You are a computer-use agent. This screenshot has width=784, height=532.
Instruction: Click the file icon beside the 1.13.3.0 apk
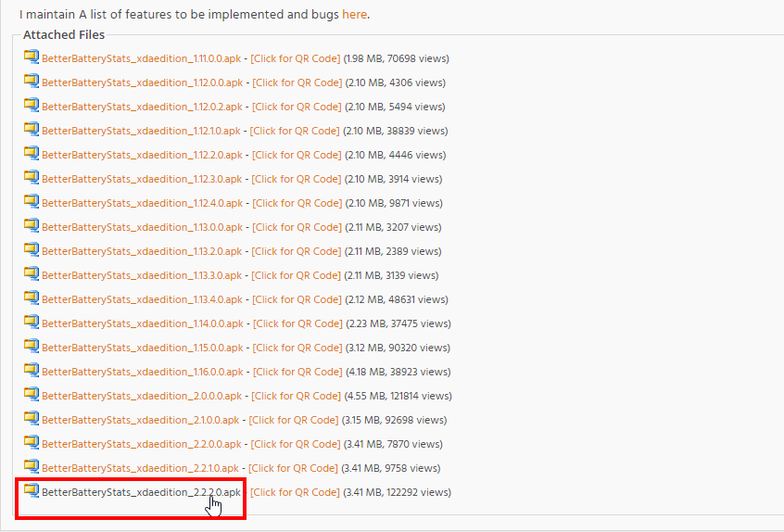pyautogui.click(x=32, y=273)
